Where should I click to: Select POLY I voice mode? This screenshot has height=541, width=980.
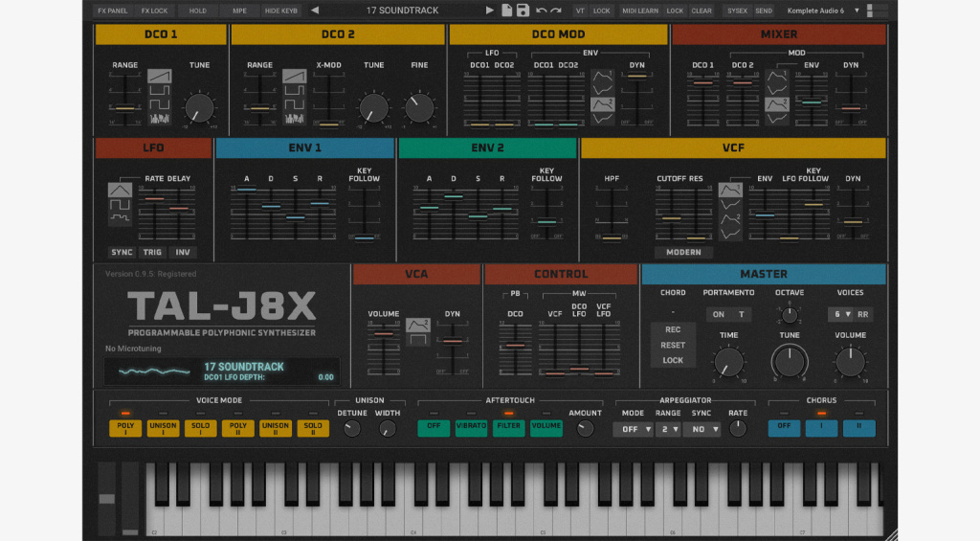pyautogui.click(x=125, y=428)
